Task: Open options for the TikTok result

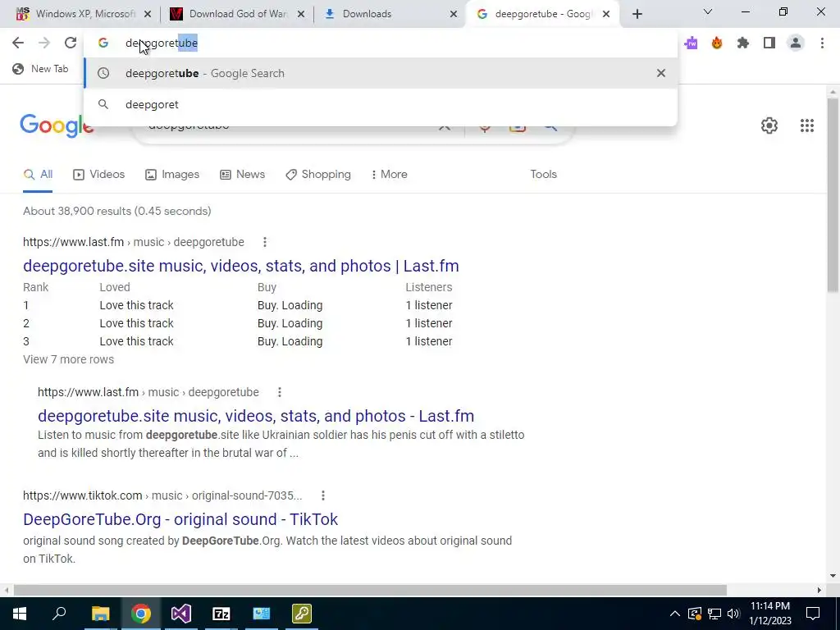Action: click(x=323, y=495)
